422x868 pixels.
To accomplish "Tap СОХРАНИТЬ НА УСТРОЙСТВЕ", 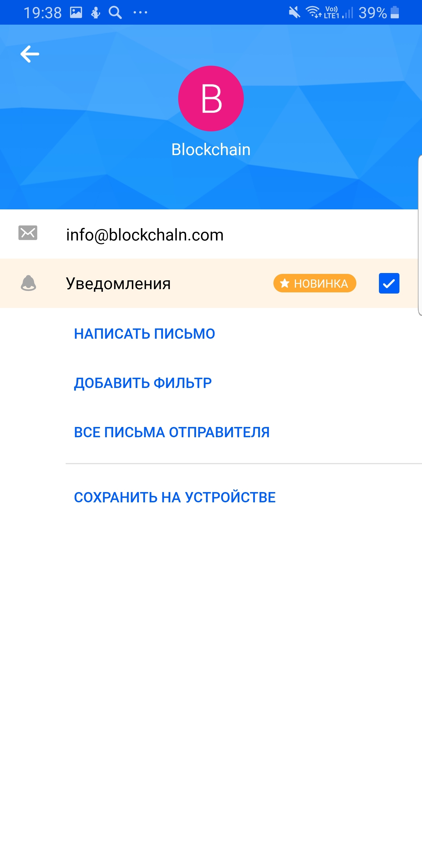I will tap(175, 497).
